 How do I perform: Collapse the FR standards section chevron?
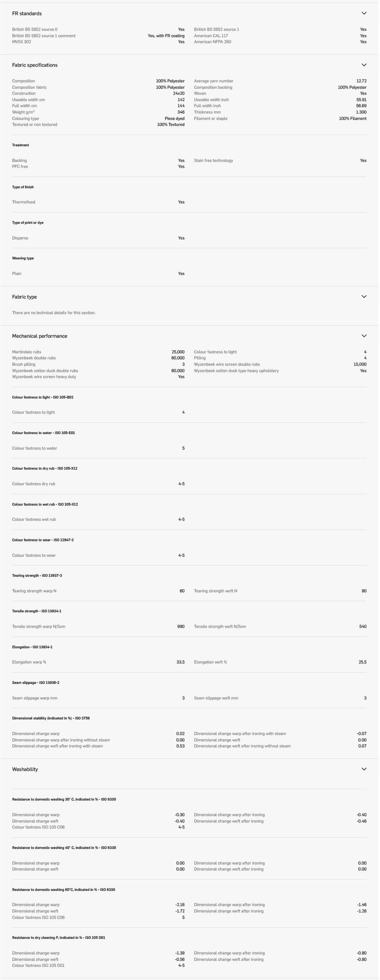click(364, 13)
